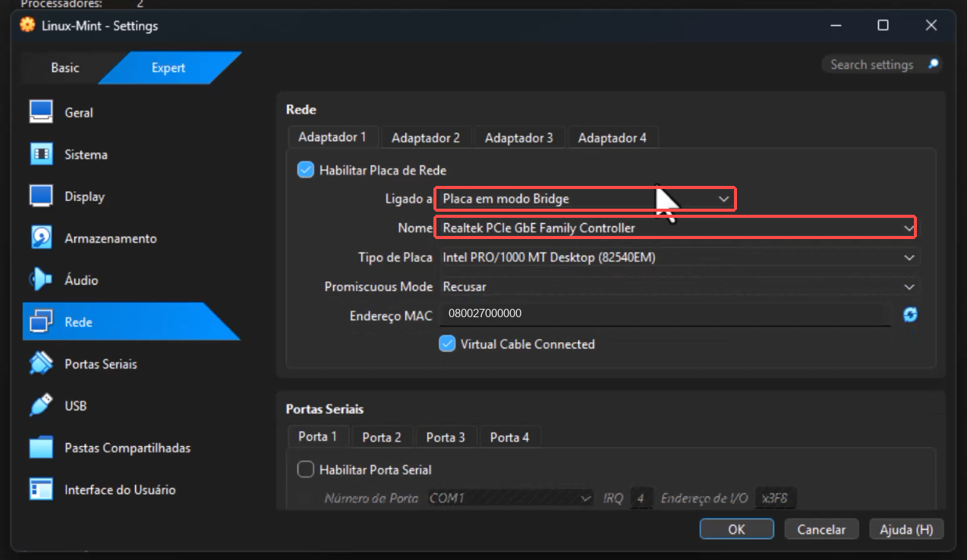Click the Pastas Compartilhadas label
The image size is (967, 560).
[x=128, y=448]
